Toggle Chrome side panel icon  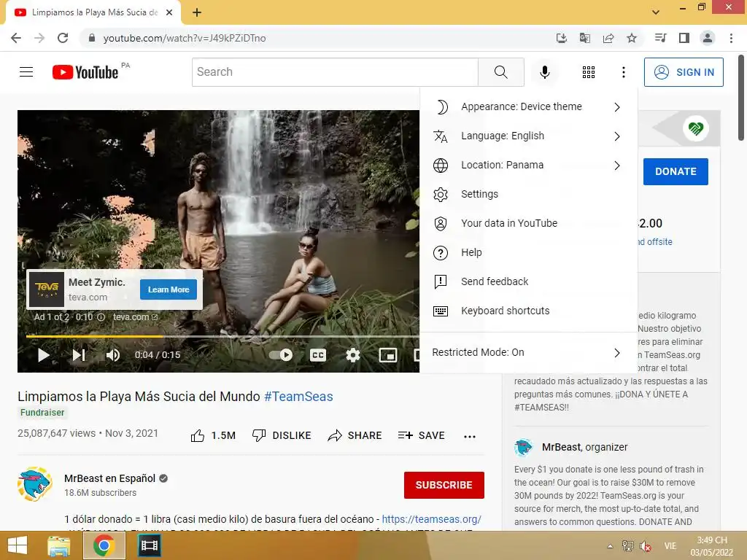coord(684,38)
